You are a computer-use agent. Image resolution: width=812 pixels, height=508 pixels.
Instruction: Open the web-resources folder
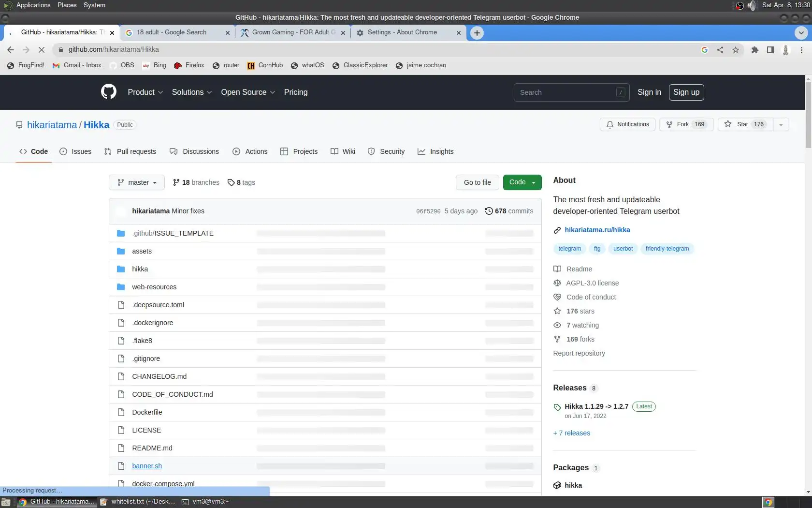point(154,287)
